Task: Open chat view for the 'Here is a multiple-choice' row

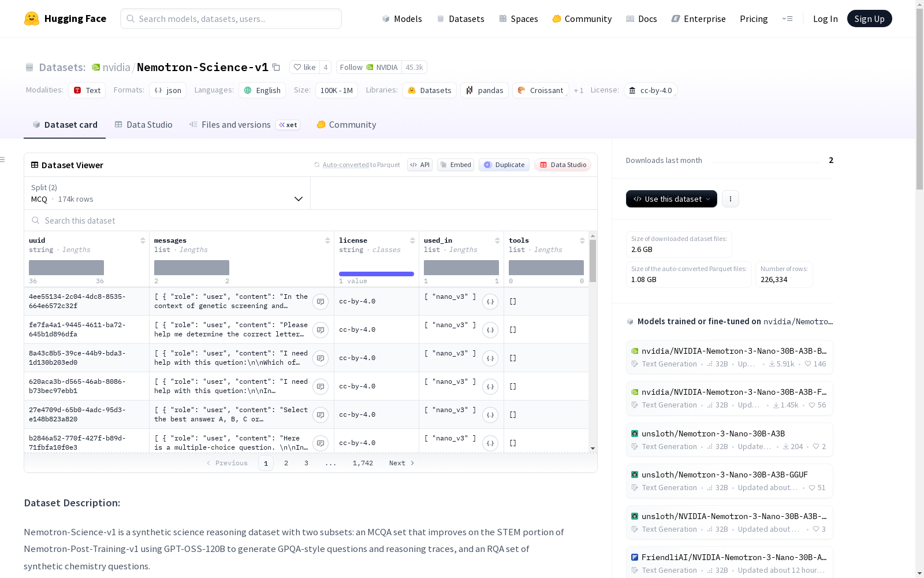Action: [321, 443]
